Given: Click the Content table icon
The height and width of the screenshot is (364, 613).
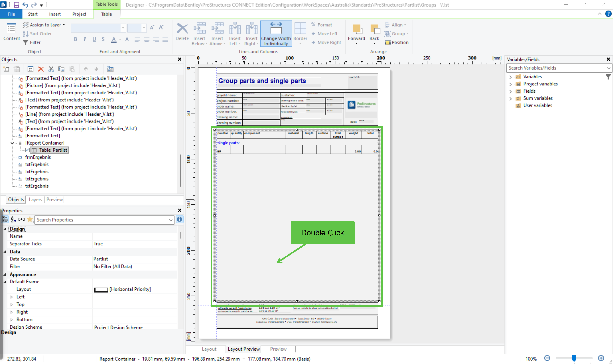Looking at the screenshot, I should [11, 28].
